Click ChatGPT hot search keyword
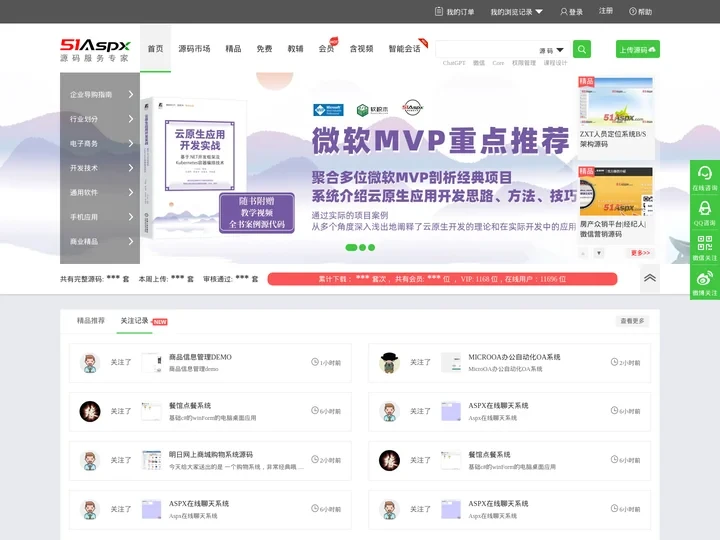 click(454, 63)
